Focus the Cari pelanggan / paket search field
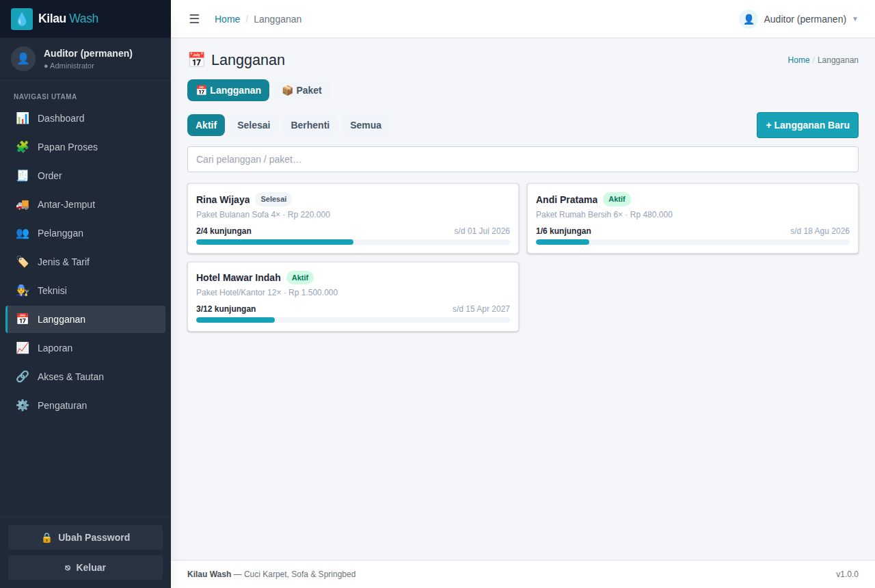Screen dimensions: 875x588 [523, 159]
